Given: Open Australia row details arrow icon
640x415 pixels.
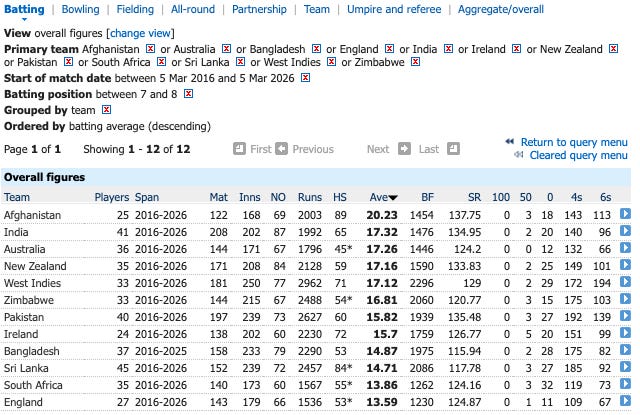Looking at the screenshot, I should point(625,248).
